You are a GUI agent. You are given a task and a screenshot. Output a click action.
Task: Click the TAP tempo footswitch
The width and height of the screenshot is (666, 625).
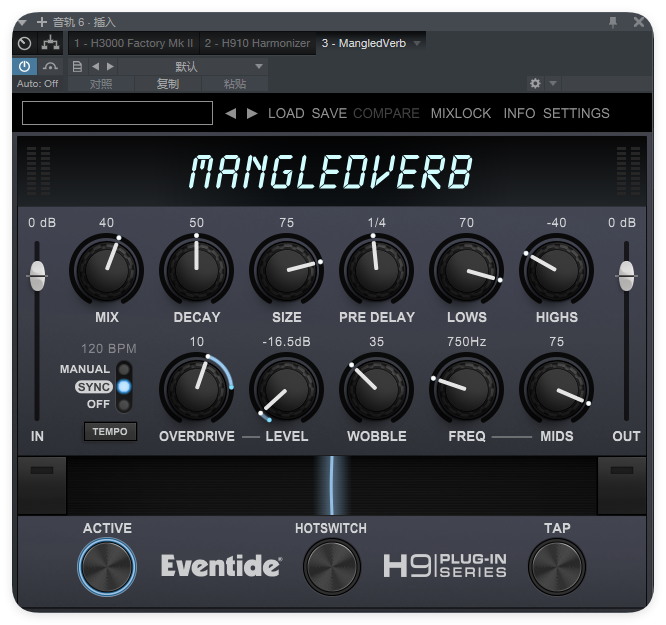[557, 567]
